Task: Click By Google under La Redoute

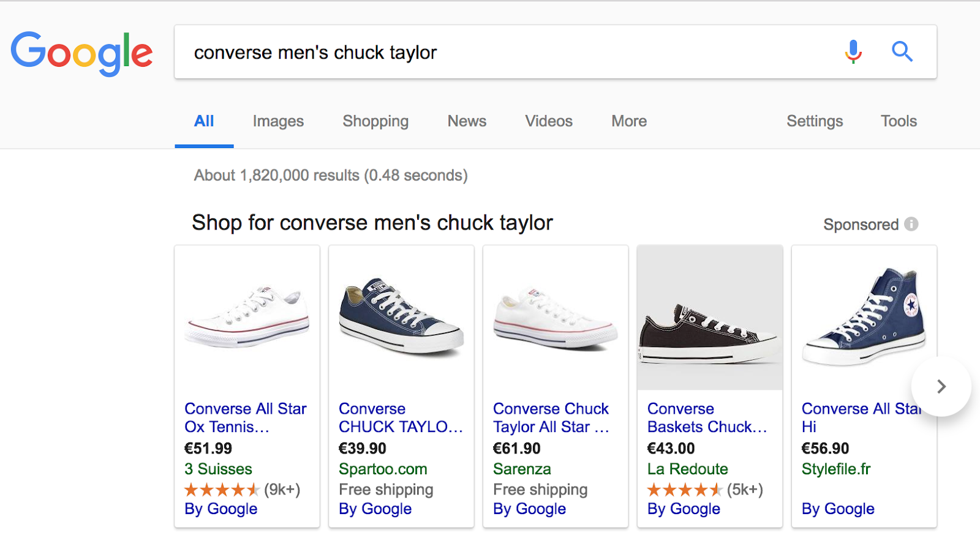Action: [684, 509]
